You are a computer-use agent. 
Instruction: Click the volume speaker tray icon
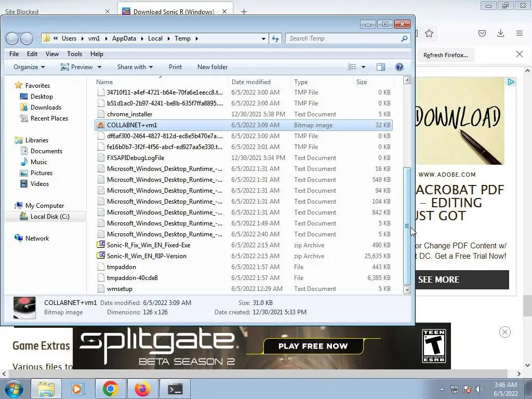point(479,389)
